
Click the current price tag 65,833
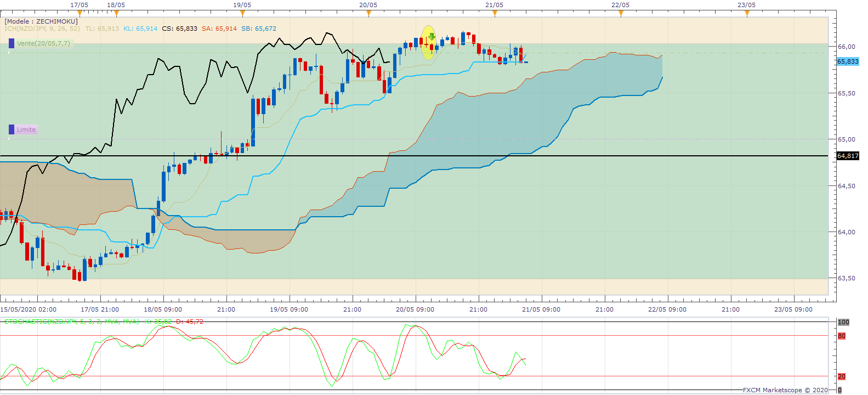point(848,61)
